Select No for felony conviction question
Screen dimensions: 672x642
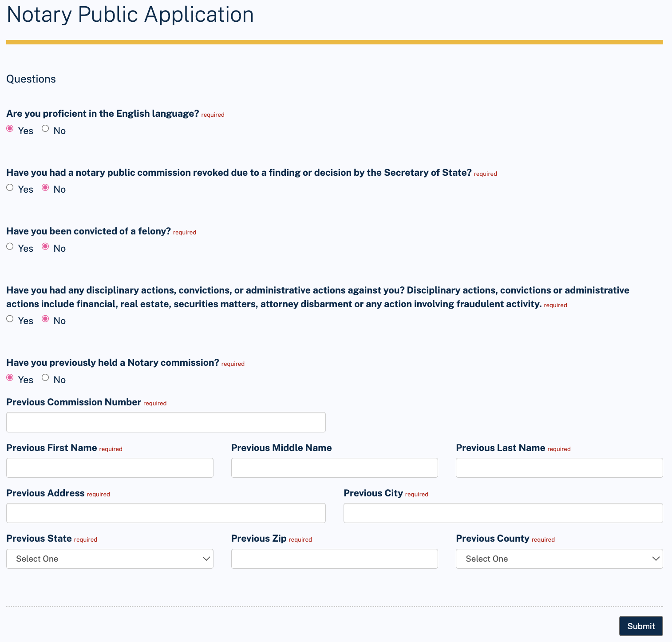(x=45, y=246)
